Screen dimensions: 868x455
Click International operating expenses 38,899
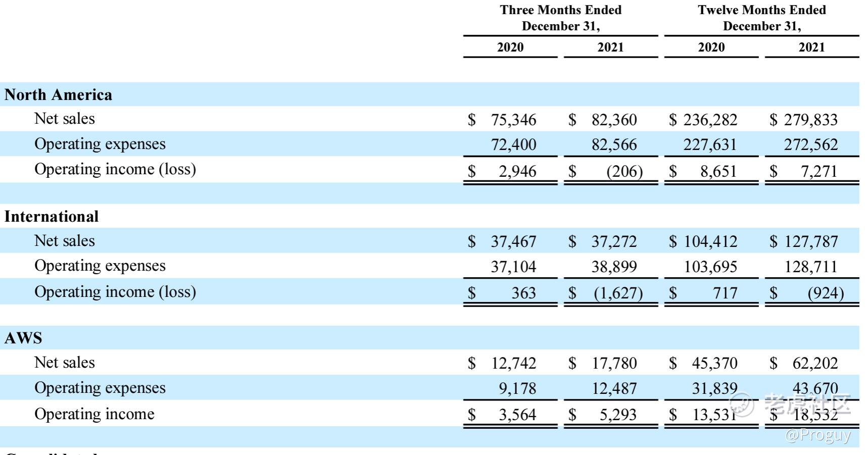(x=614, y=267)
